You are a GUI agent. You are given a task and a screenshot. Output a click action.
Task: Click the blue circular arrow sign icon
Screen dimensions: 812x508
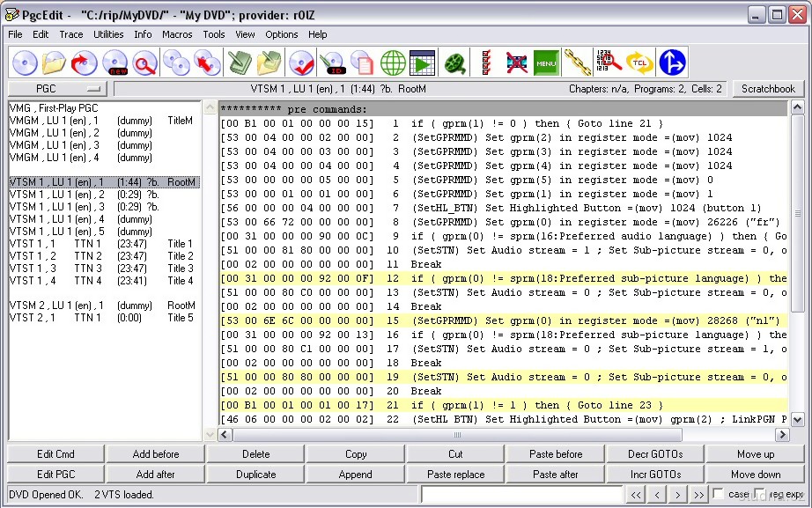click(672, 63)
